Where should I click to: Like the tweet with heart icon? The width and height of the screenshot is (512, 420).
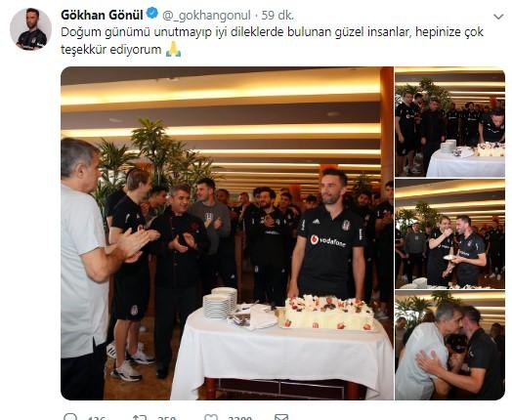(x=211, y=417)
